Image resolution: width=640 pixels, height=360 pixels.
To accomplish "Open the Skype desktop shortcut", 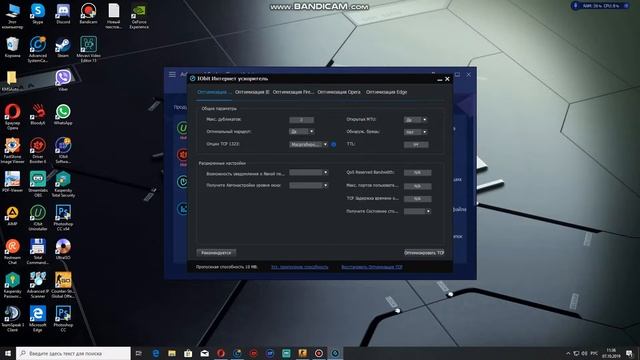I will (x=38, y=13).
